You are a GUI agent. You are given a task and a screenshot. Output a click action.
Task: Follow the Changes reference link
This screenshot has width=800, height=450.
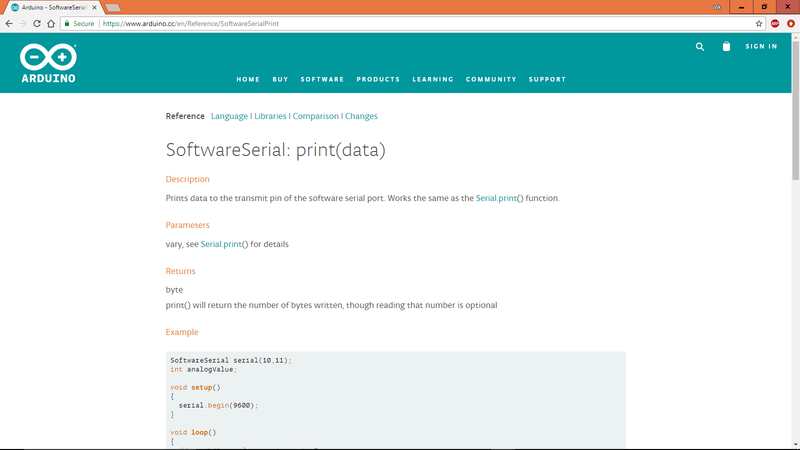click(x=361, y=116)
